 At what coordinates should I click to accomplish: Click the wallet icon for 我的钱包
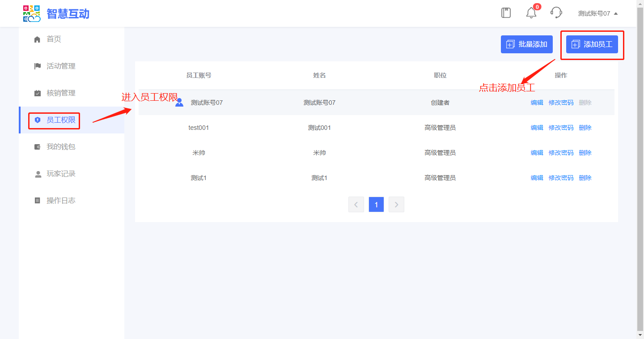click(x=38, y=147)
